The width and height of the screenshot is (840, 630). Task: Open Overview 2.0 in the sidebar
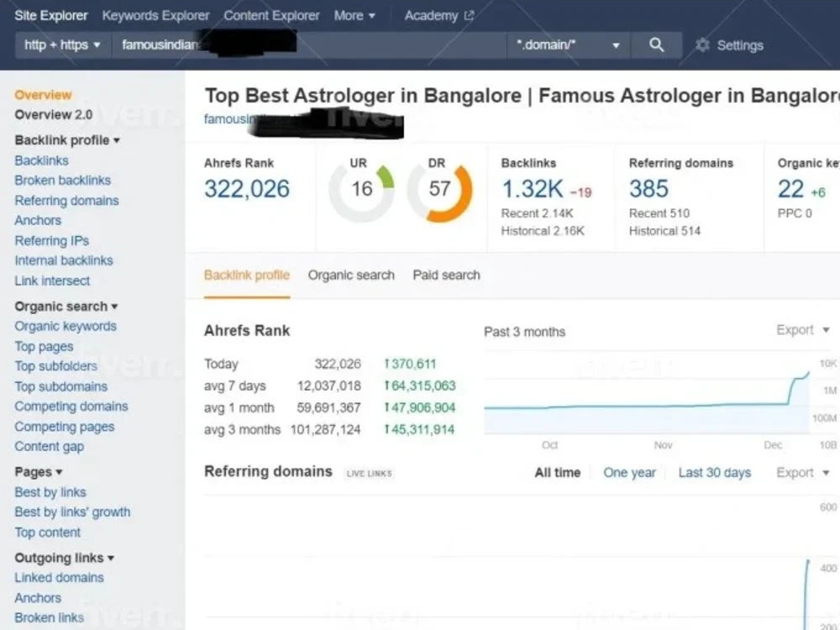[x=54, y=114]
